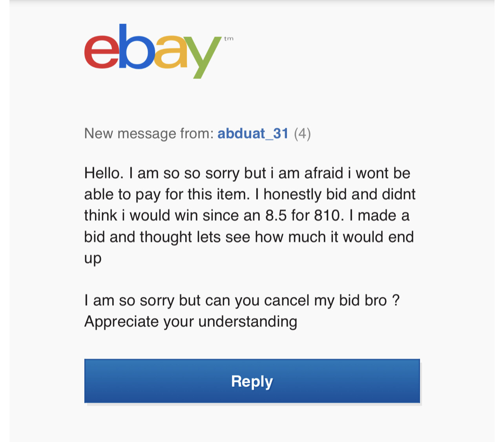Click the question mark after "bro"
The height and width of the screenshot is (442, 504).
coord(396,300)
